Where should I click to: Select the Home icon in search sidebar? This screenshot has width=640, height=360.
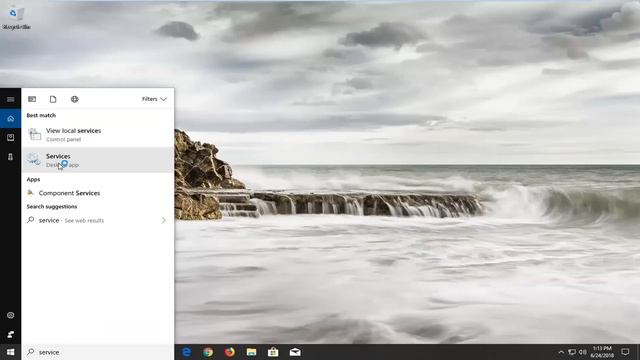[x=11, y=119]
